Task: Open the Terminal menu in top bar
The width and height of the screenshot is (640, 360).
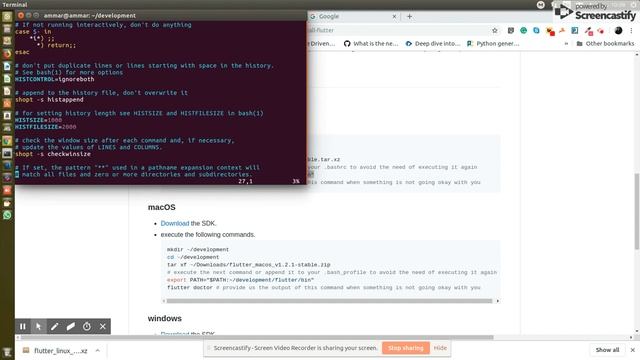Action: pyautogui.click(x=15, y=4)
